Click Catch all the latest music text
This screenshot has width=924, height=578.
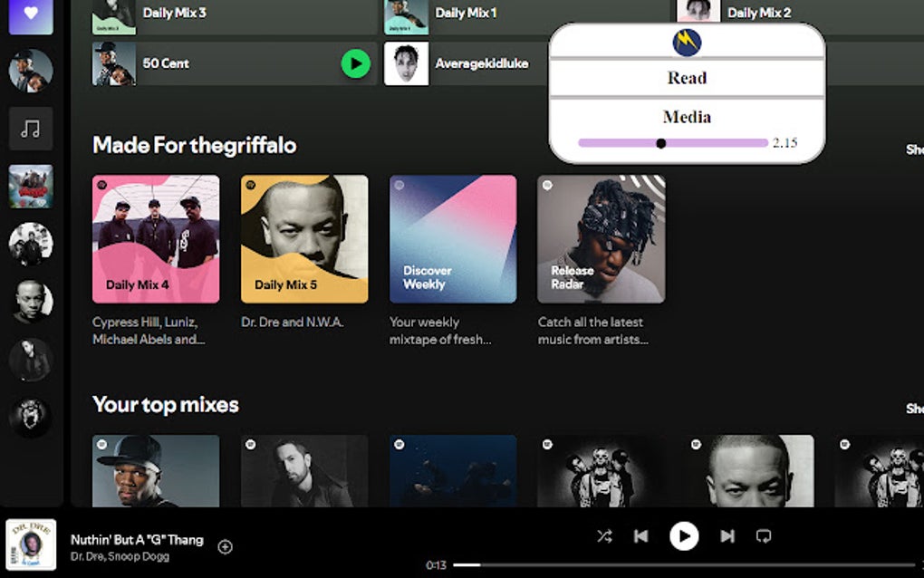[592, 331]
